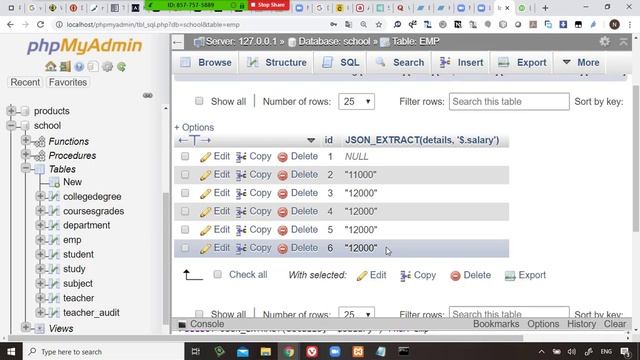Expand the + Options link
The image size is (640, 360).
pos(194,127)
